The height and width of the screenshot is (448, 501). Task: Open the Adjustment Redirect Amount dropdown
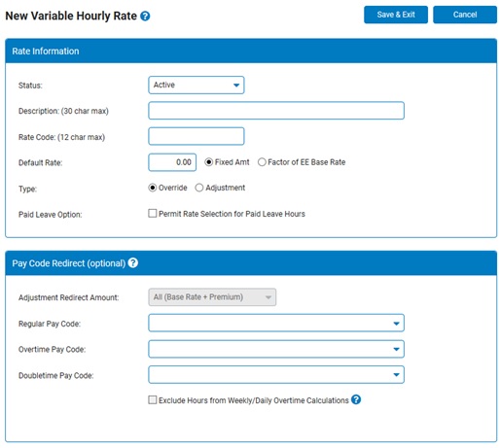coord(212,297)
